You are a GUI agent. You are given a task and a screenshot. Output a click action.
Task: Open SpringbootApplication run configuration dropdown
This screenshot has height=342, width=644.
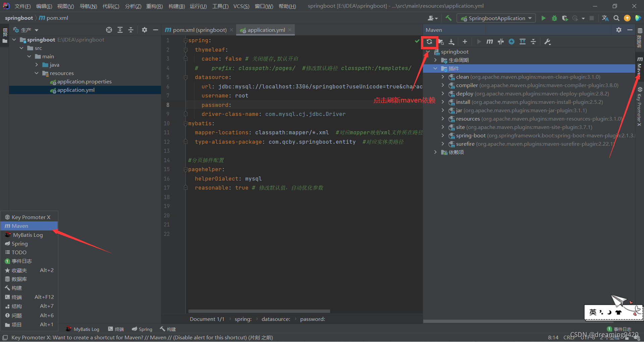click(x=496, y=18)
